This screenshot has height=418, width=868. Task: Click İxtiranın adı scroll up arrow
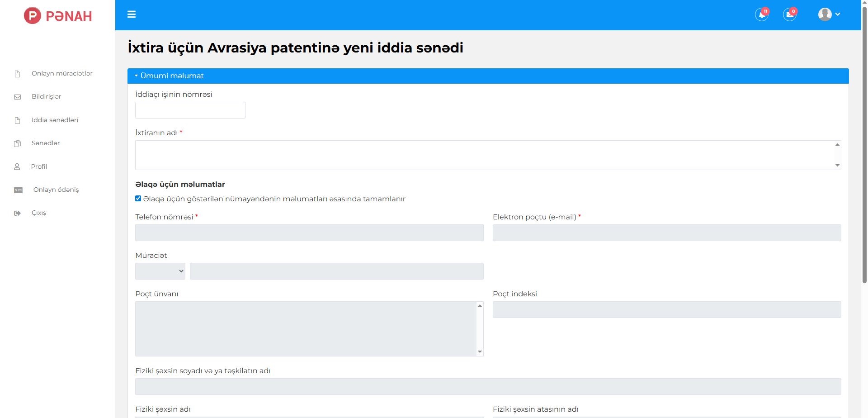click(837, 145)
